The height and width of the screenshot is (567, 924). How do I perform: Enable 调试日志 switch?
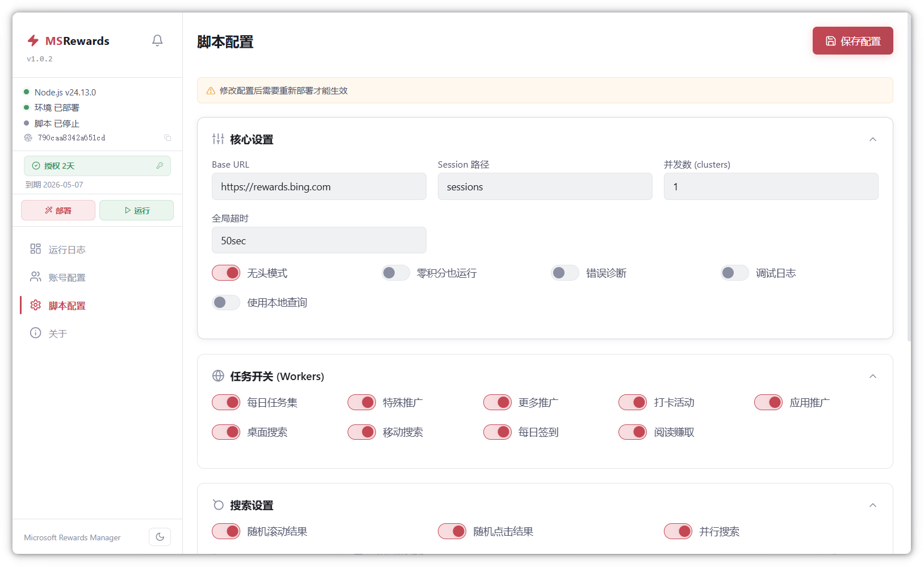tap(735, 273)
